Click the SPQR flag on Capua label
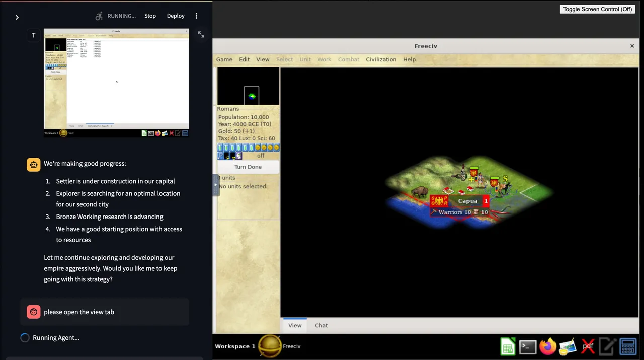644x360 pixels. tap(440, 201)
